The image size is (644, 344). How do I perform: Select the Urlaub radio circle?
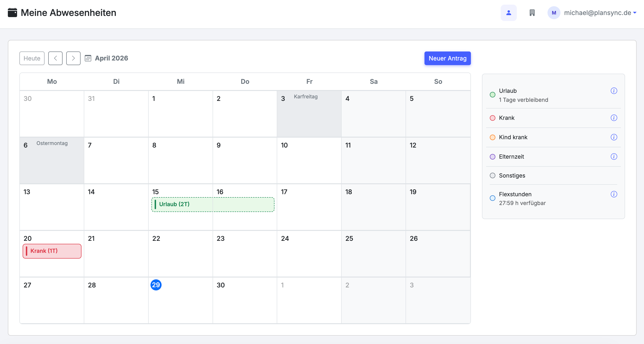point(492,95)
